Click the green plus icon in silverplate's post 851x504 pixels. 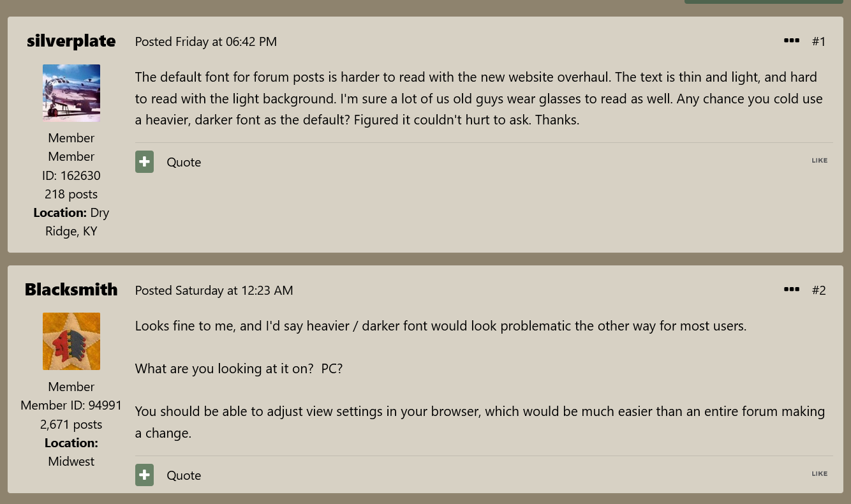[144, 162]
